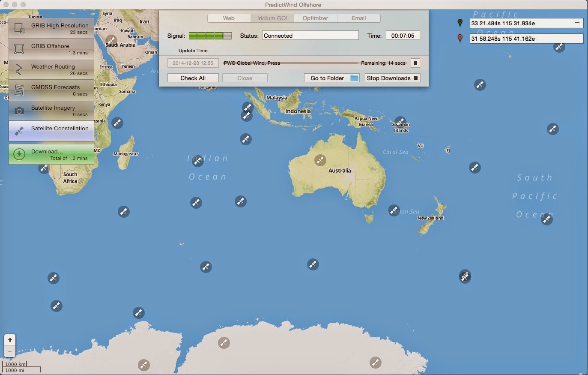Click the Check All button
The height and width of the screenshot is (375, 588).
193,78
